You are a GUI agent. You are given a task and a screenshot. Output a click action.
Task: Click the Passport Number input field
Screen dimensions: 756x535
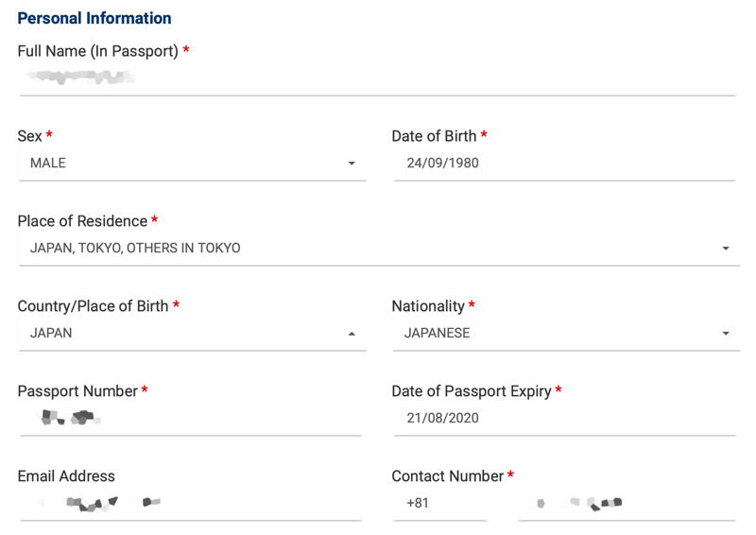[x=191, y=418]
